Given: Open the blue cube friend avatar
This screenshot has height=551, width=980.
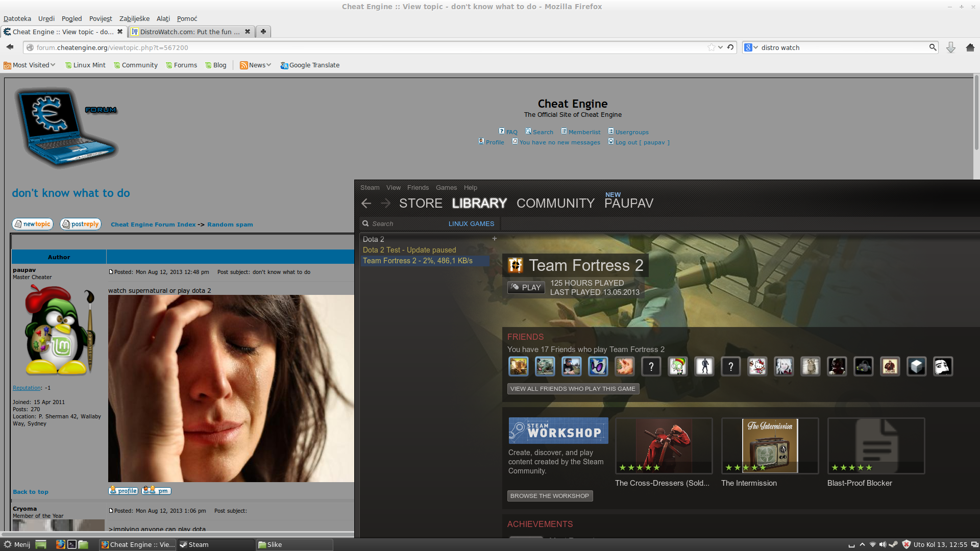Looking at the screenshot, I should (917, 366).
